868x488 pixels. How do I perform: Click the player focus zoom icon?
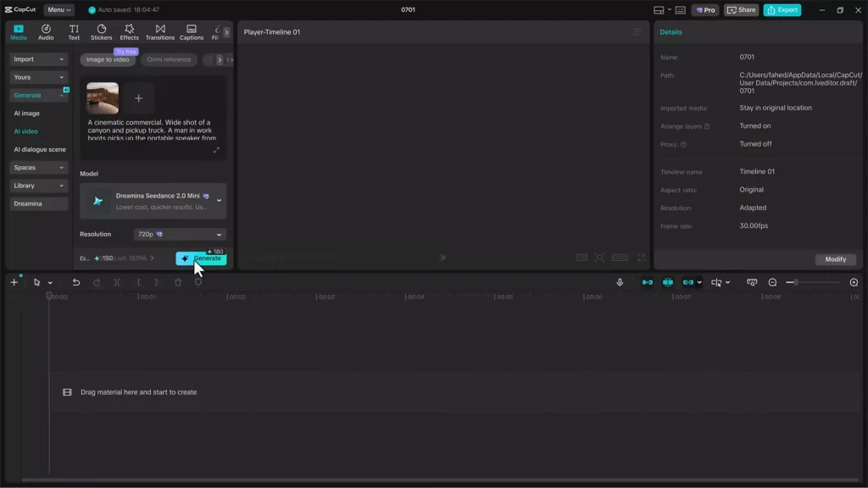pyautogui.click(x=599, y=258)
